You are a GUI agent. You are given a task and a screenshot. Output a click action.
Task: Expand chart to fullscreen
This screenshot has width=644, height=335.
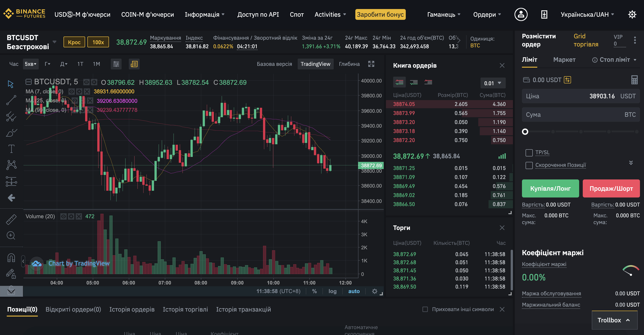click(371, 64)
